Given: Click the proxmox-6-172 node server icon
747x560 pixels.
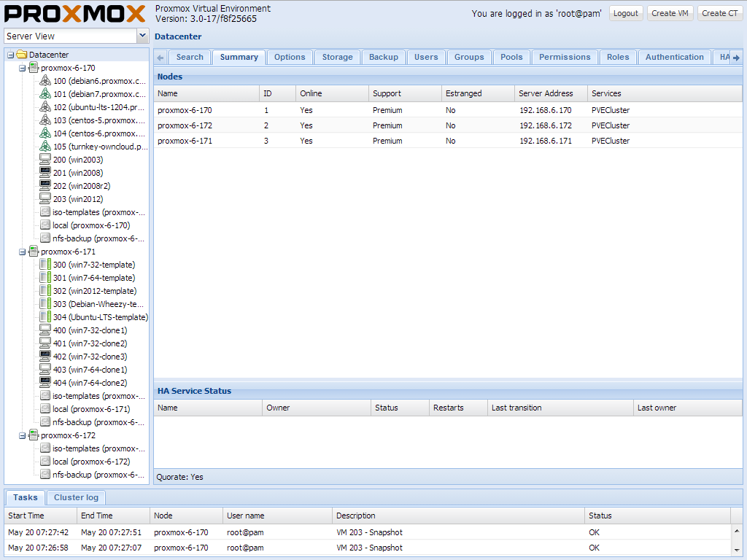Looking at the screenshot, I should (x=34, y=435).
